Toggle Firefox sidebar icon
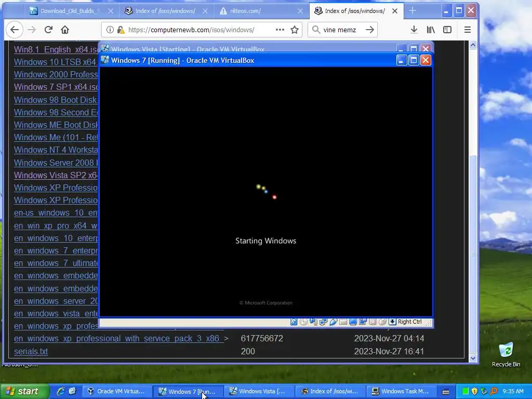Screen dimensions: 532x399 point(447,30)
